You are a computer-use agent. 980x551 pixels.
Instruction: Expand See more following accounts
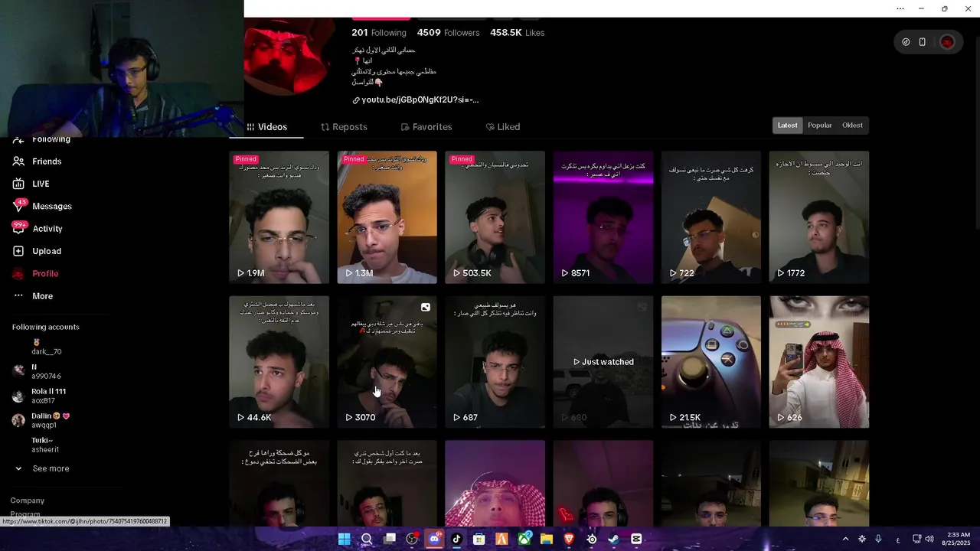coord(42,468)
